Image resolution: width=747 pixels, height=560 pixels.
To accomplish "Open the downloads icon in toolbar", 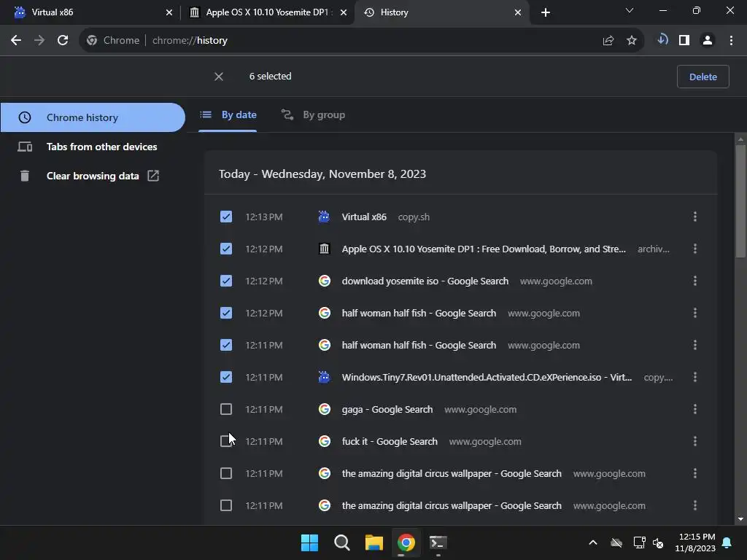I will coord(662,40).
